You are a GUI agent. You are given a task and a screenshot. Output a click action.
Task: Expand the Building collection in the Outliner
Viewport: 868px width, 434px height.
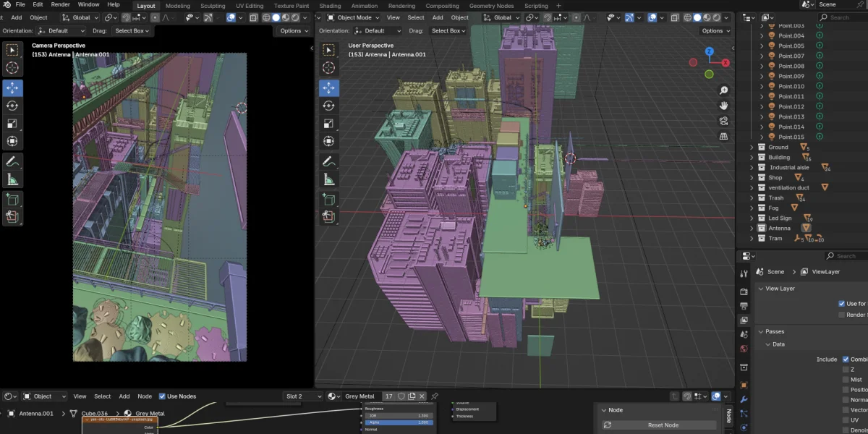click(x=752, y=157)
